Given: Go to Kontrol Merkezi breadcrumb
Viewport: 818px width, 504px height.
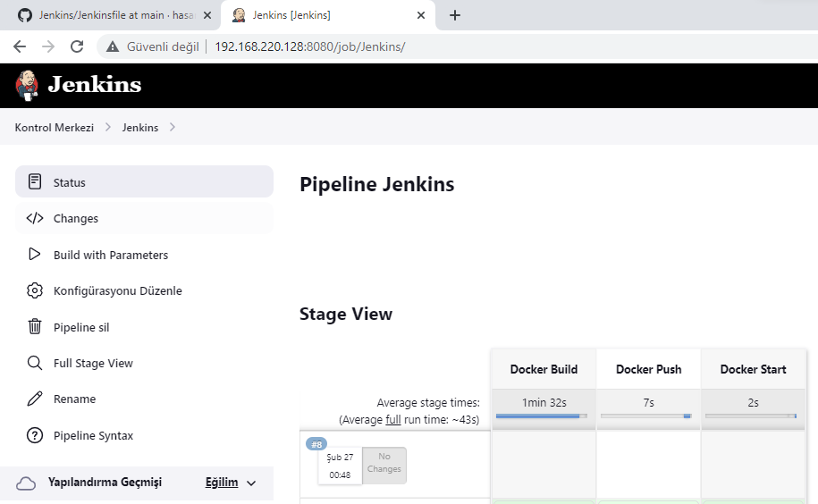Looking at the screenshot, I should click(x=55, y=127).
